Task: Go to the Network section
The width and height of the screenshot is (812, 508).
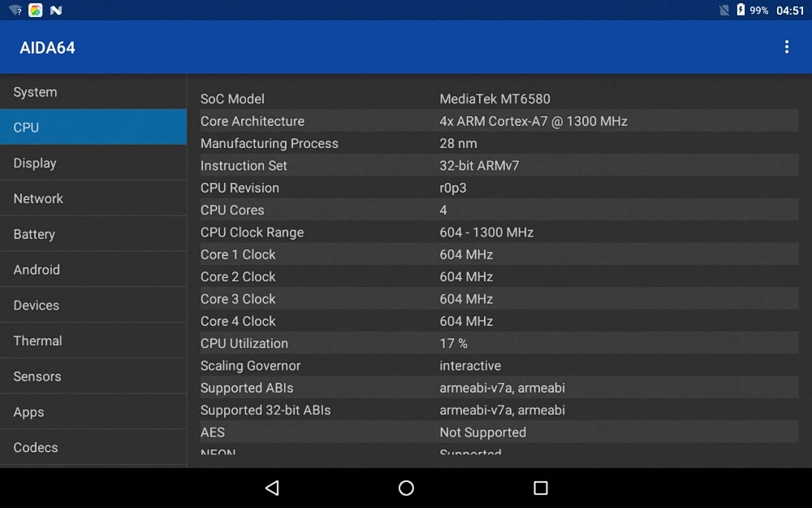Action: (93, 198)
